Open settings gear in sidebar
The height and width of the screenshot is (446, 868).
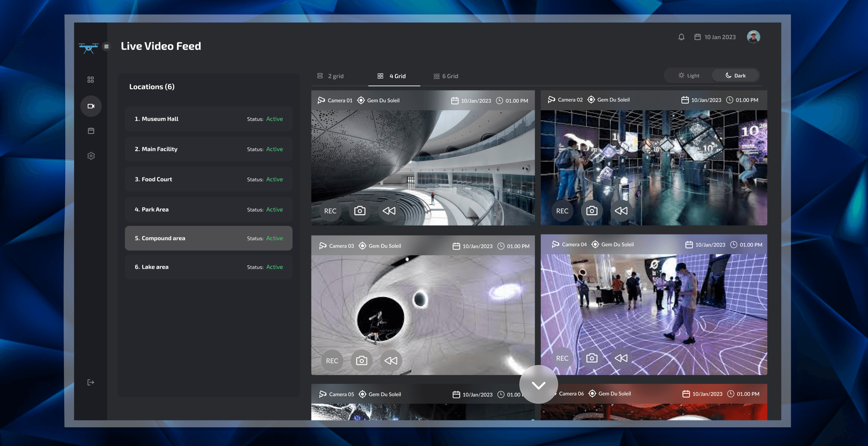click(x=91, y=155)
